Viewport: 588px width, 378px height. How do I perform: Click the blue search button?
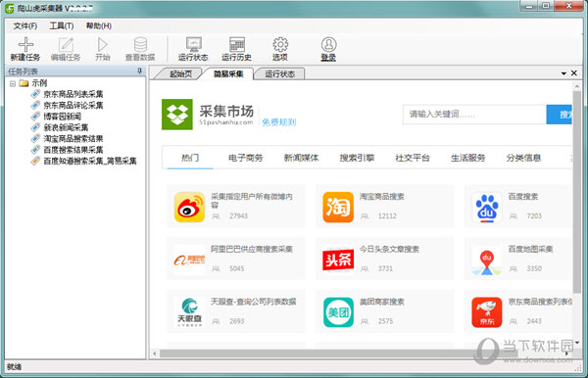[x=560, y=115]
